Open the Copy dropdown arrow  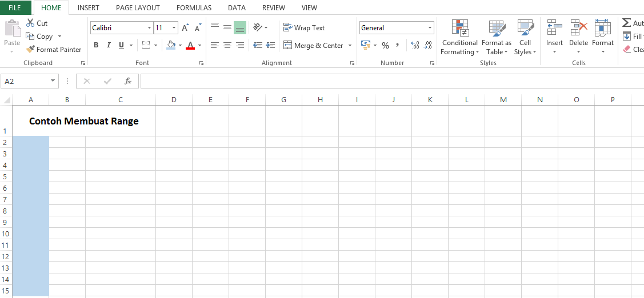59,36
